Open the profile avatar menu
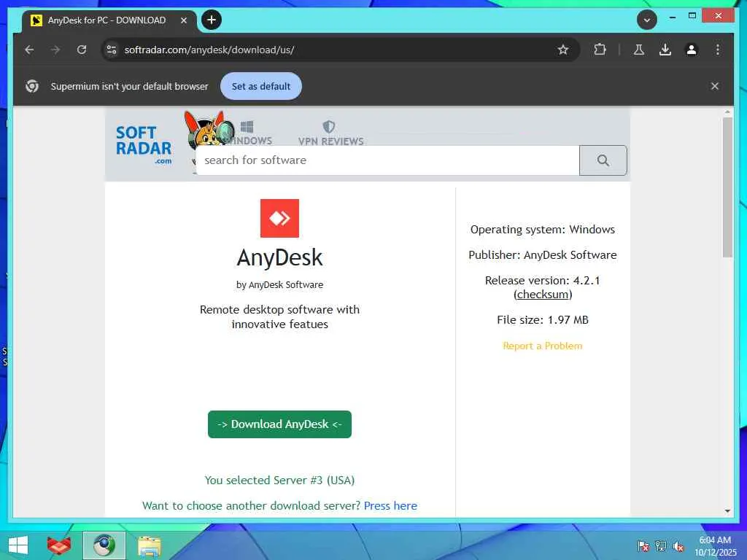Screen dimensions: 747x560 pos(692,50)
